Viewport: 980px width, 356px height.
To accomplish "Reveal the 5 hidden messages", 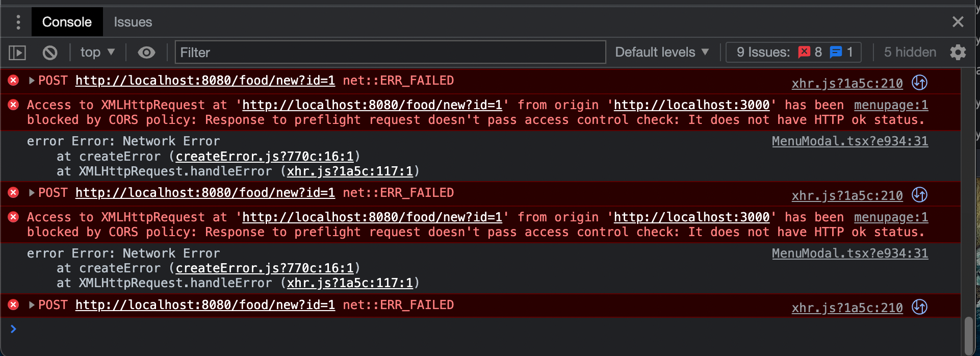I will coord(909,52).
